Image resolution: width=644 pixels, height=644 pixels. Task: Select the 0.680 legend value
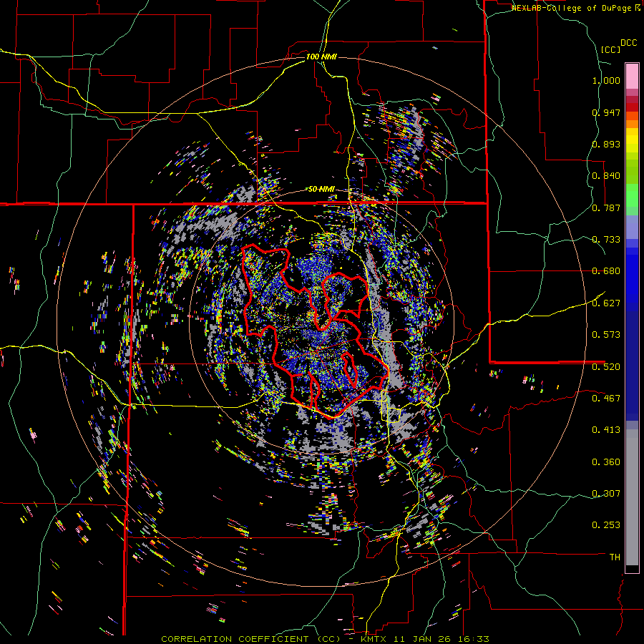606,271
